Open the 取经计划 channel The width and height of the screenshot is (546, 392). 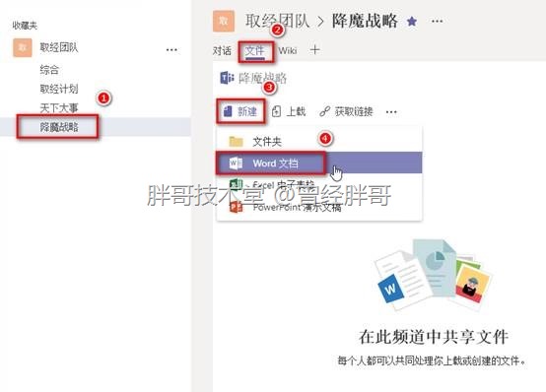(59, 89)
